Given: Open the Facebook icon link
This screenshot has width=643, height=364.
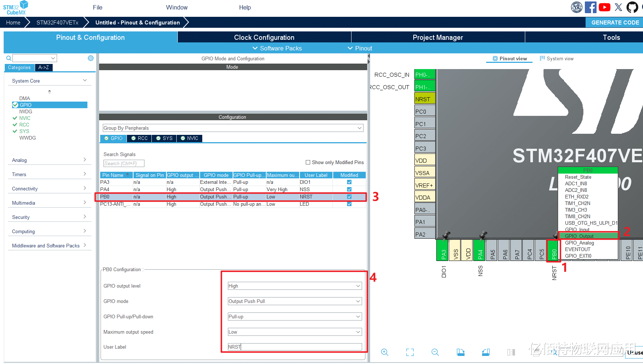Looking at the screenshot, I should (x=591, y=7).
